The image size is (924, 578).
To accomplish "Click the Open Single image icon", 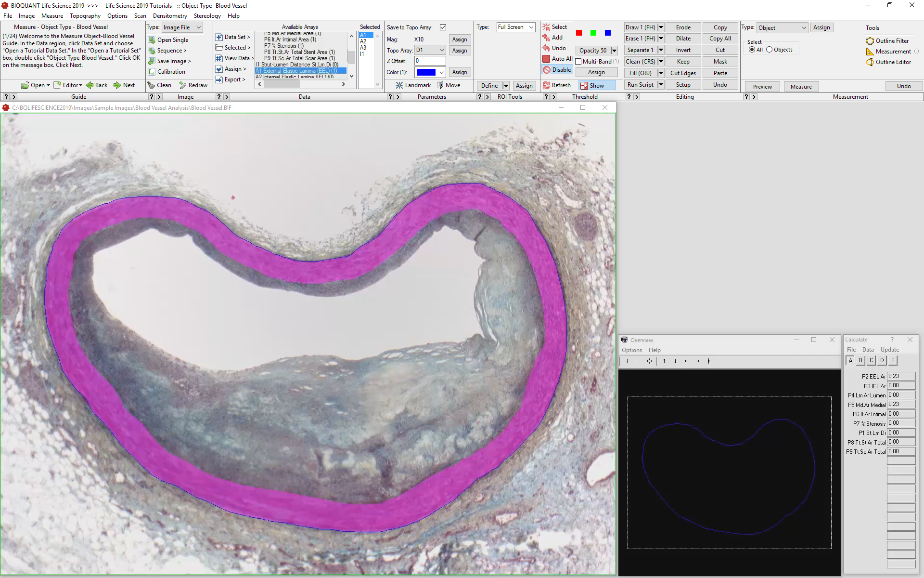I will pyautogui.click(x=152, y=40).
